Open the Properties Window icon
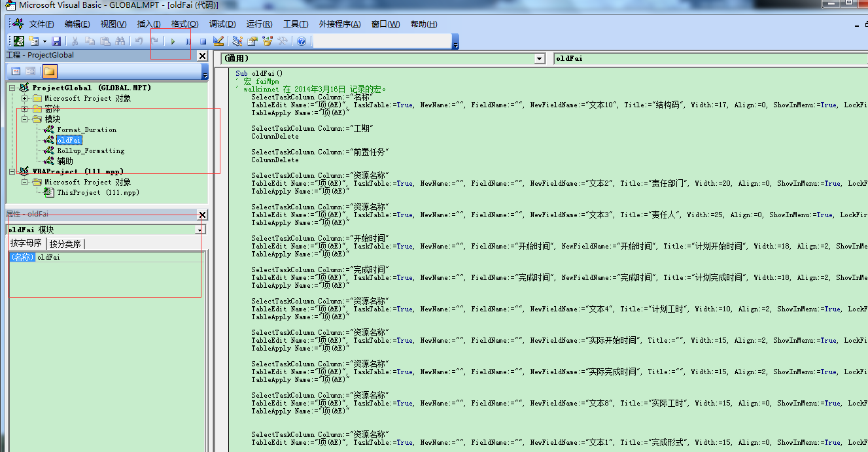Screen dimensions: 868x452 252,41
